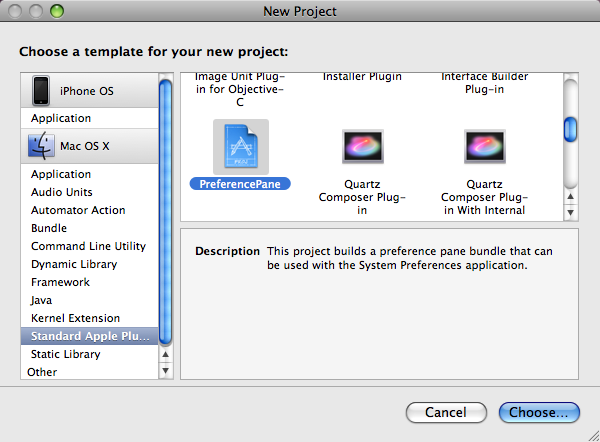
Task: Select the Other category
Action: coord(43,372)
